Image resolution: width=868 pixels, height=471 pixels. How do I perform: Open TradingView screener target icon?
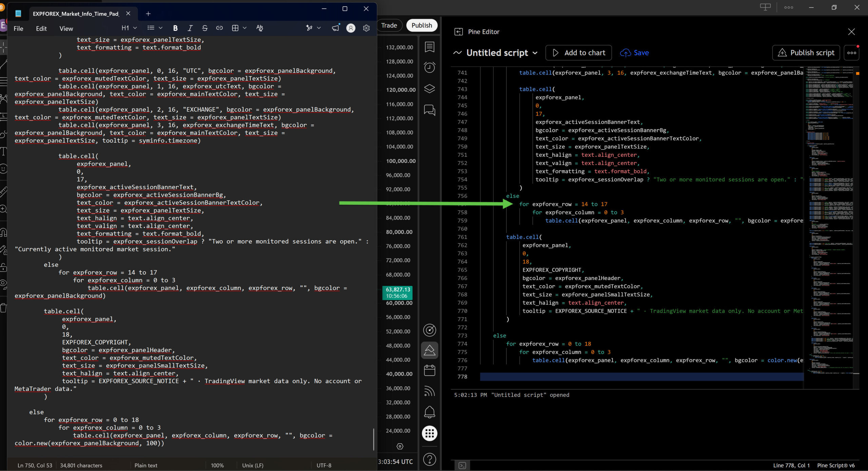pos(430,330)
